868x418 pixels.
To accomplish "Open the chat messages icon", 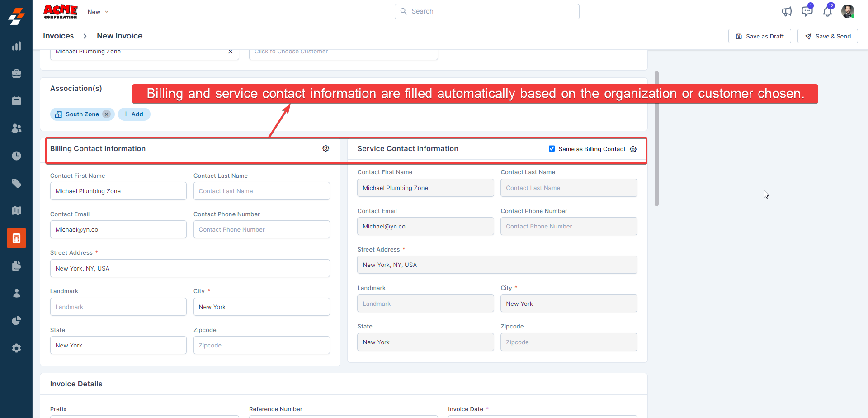I will tap(807, 11).
